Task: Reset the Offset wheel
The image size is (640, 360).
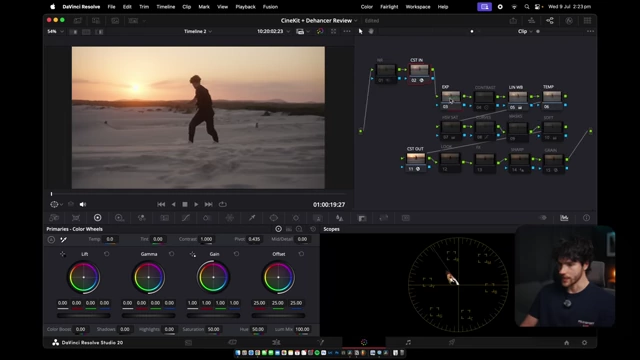Action: [x=301, y=254]
